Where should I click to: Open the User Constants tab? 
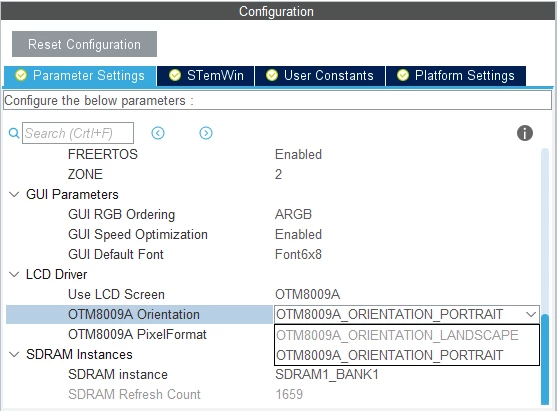[320, 75]
